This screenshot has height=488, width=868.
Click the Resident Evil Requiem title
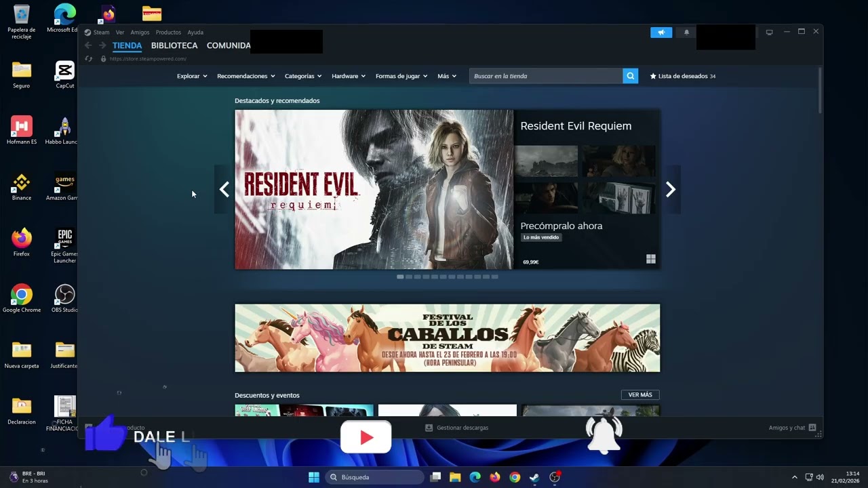tap(576, 126)
